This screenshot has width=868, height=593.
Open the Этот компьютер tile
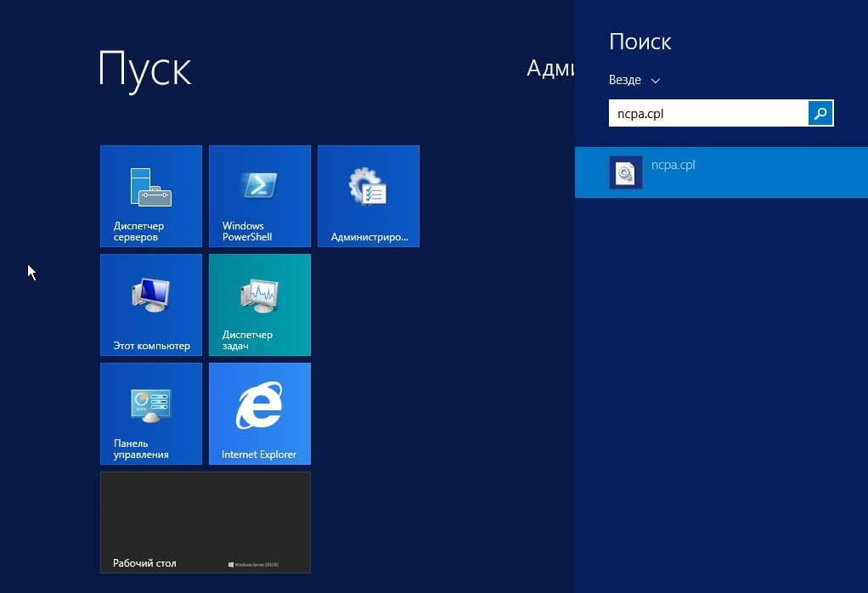[x=151, y=305]
